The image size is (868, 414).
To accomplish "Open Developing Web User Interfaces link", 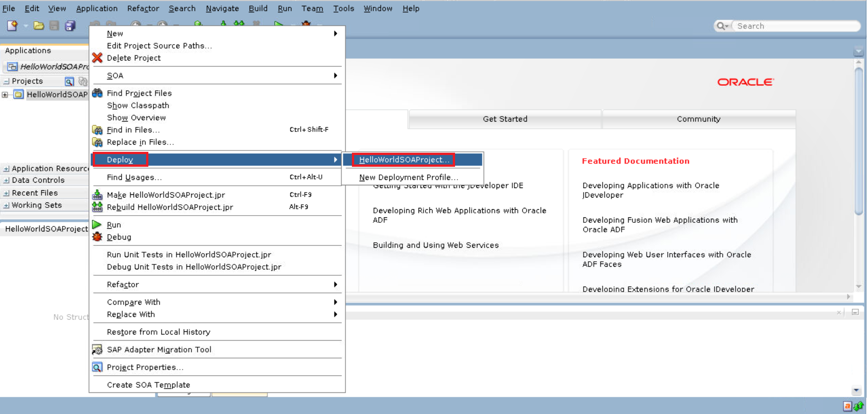I will [x=667, y=259].
